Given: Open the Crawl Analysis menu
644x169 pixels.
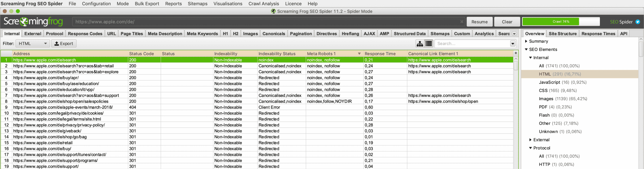Looking at the screenshot, I should click(264, 4).
